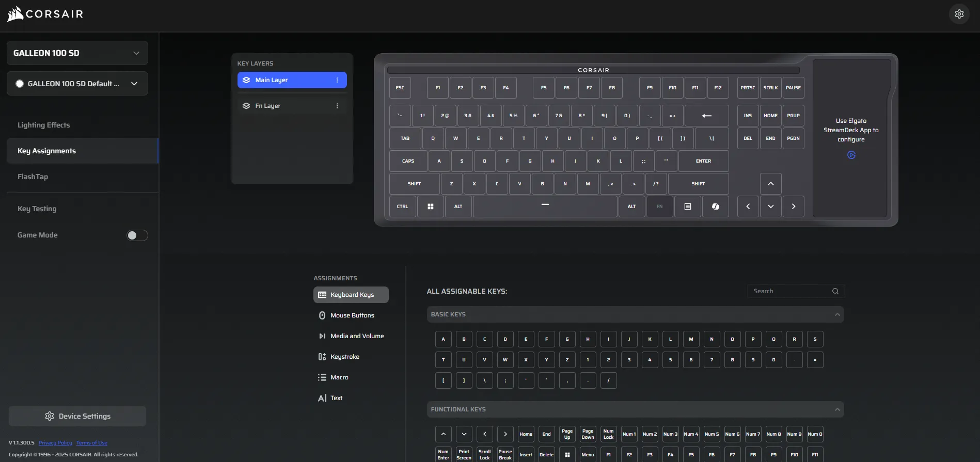Select the ENTER key on keyboard preview
Viewport: 980px width, 462px height.
pyautogui.click(x=703, y=161)
